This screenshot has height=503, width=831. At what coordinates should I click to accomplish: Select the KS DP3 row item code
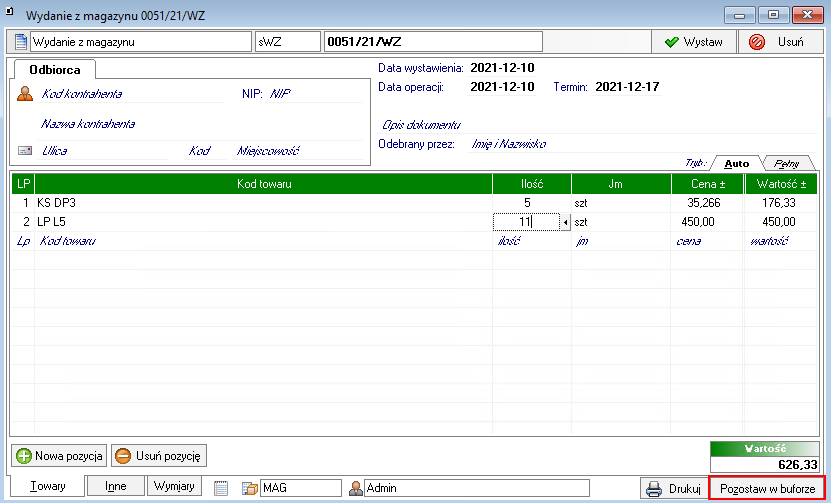57,202
